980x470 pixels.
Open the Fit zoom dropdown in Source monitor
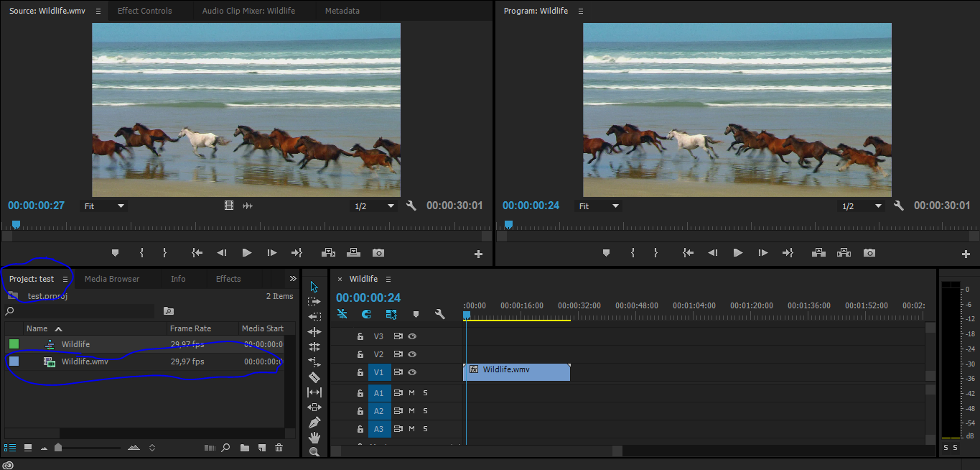pos(104,206)
